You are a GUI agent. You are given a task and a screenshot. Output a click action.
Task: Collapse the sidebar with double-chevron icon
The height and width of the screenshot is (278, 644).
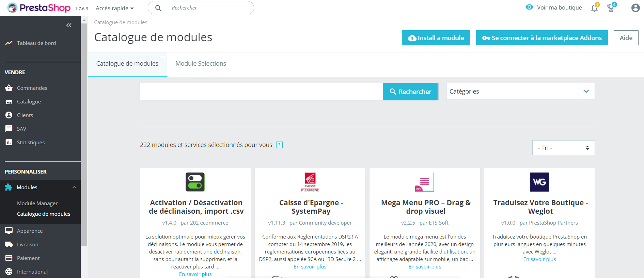69,25
